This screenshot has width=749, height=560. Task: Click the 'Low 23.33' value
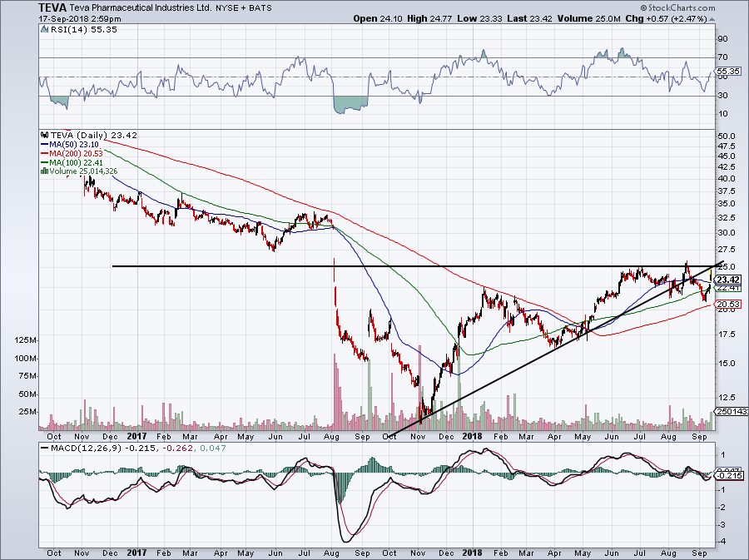(479, 18)
